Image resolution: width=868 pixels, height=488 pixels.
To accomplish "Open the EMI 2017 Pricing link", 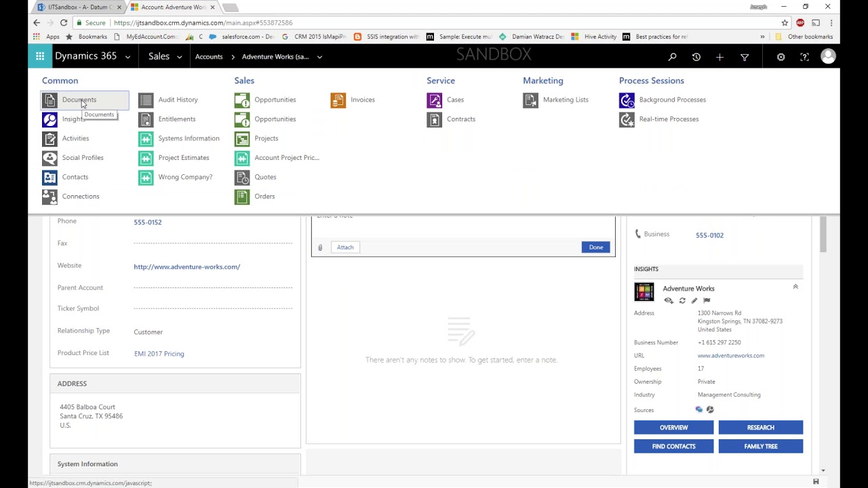I will point(159,354).
